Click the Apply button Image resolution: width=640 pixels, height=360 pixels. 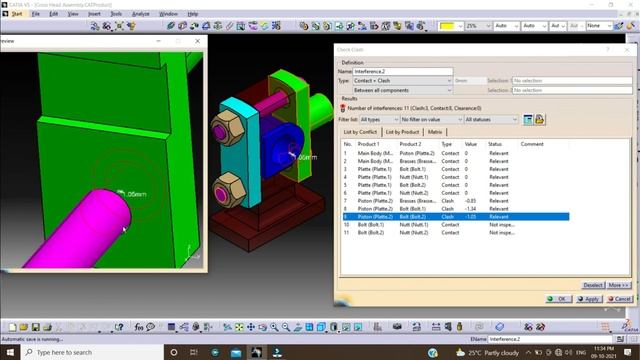pyautogui.click(x=589, y=299)
